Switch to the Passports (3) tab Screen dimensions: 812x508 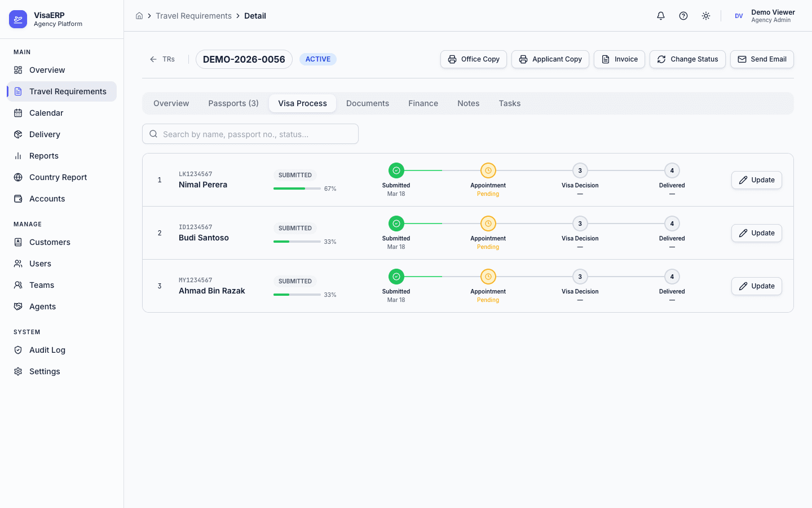point(233,103)
